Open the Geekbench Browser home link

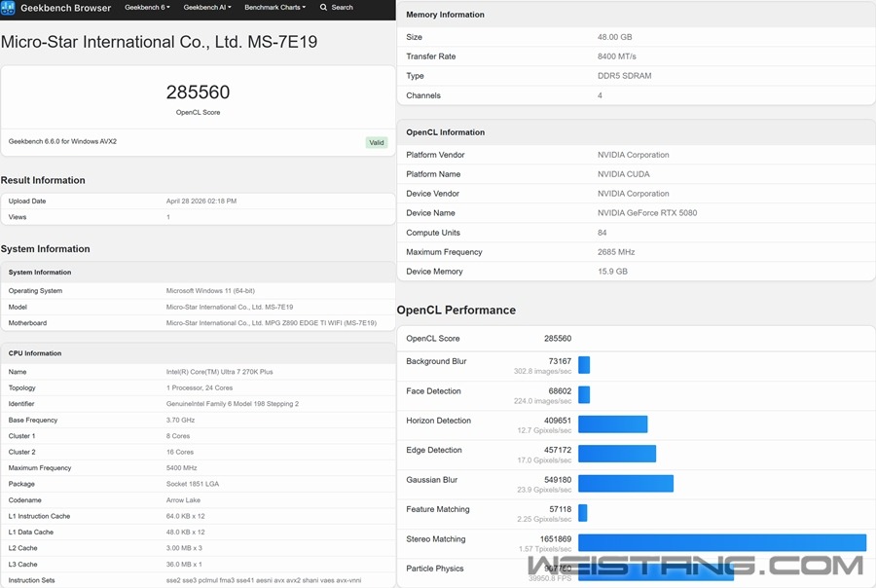[65, 8]
